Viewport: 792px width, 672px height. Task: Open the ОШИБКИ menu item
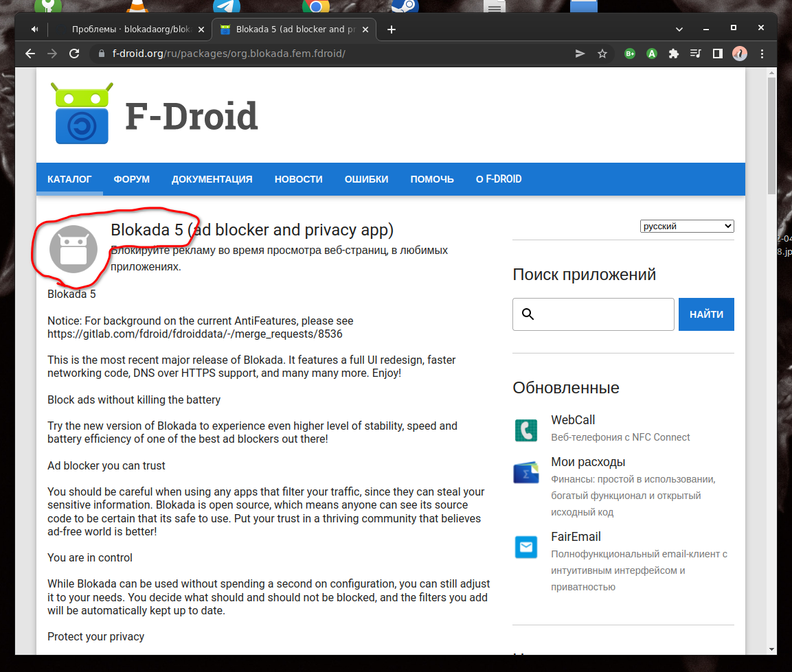pos(366,179)
